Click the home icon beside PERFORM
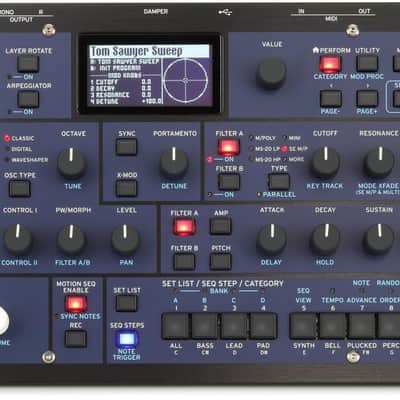 [316, 50]
